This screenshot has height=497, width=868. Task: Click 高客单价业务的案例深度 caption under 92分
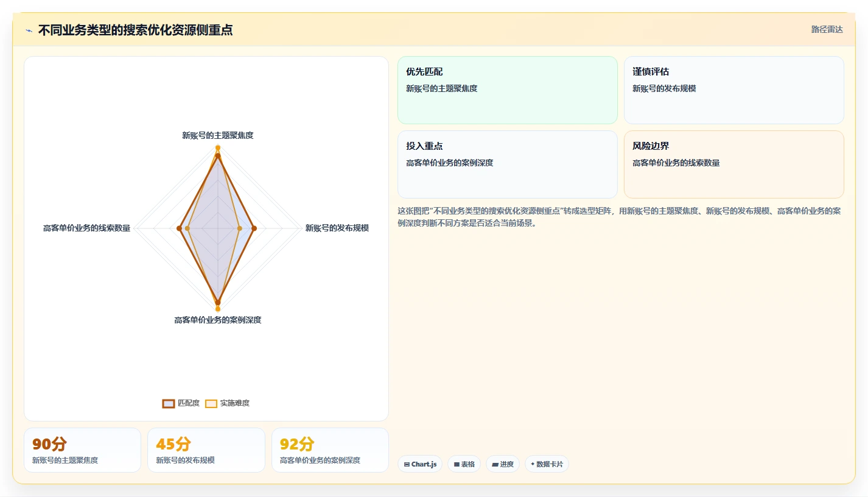[320, 460]
